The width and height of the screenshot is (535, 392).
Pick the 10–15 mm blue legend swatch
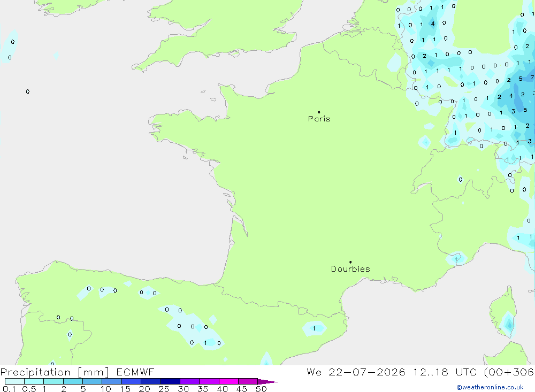[112, 381]
